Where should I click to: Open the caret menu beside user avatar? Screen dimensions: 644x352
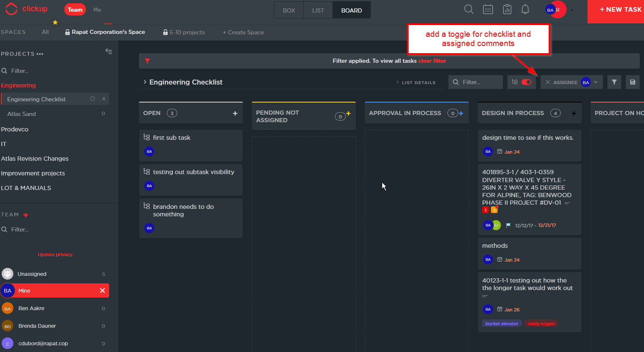point(572,10)
